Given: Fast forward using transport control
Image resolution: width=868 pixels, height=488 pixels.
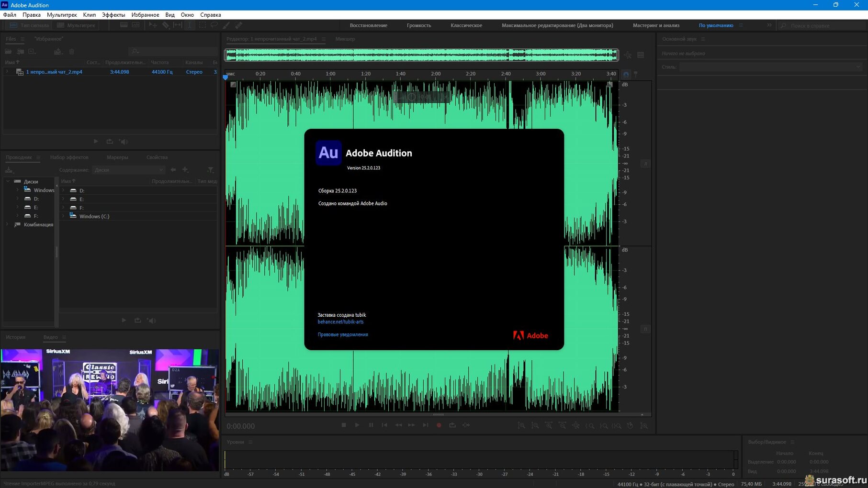Looking at the screenshot, I should click(x=412, y=425).
